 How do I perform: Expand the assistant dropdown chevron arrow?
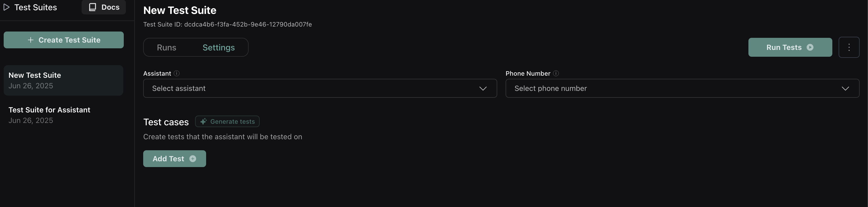[x=483, y=89]
